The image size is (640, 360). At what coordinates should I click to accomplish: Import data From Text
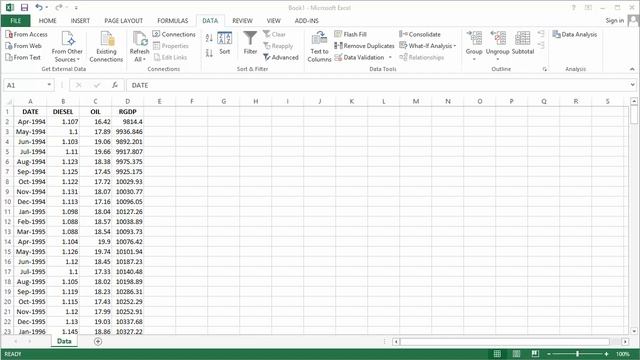[x=23, y=58]
